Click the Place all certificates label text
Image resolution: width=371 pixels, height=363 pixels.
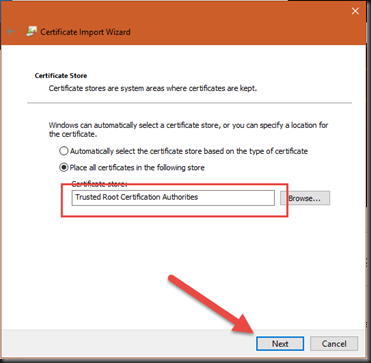point(137,167)
